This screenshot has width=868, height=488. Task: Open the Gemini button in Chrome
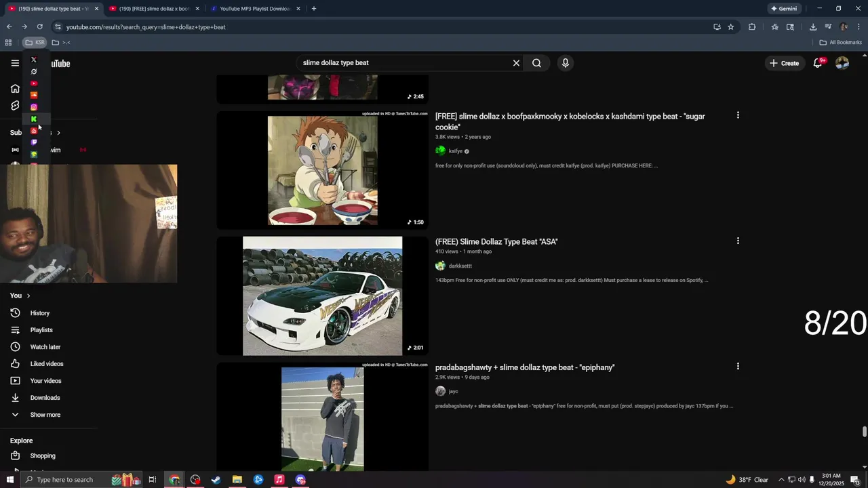[x=783, y=9]
